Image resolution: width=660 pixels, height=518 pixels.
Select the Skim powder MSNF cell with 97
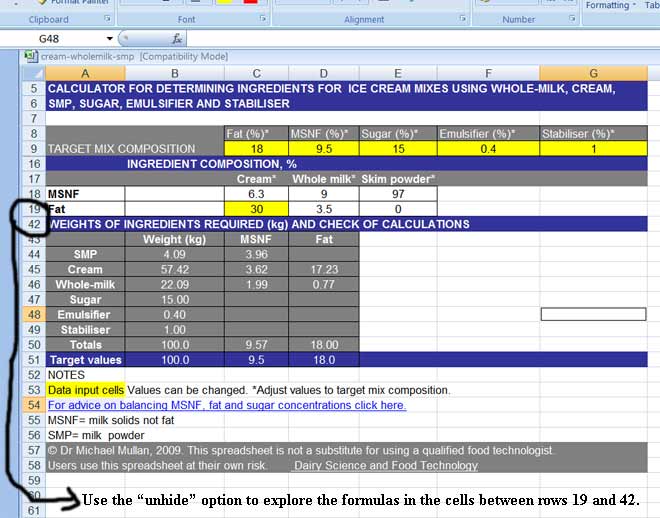(x=398, y=194)
